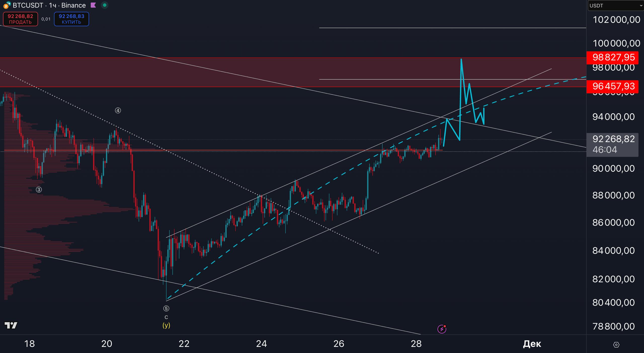The height and width of the screenshot is (353, 644).
Task: Click the Дек label on time axis
Action: pyautogui.click(x=532, y=344)
